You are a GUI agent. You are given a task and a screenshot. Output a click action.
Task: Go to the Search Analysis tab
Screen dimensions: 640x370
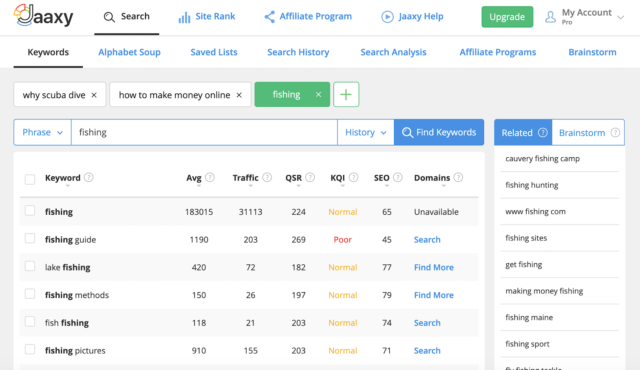coord(393,52)
